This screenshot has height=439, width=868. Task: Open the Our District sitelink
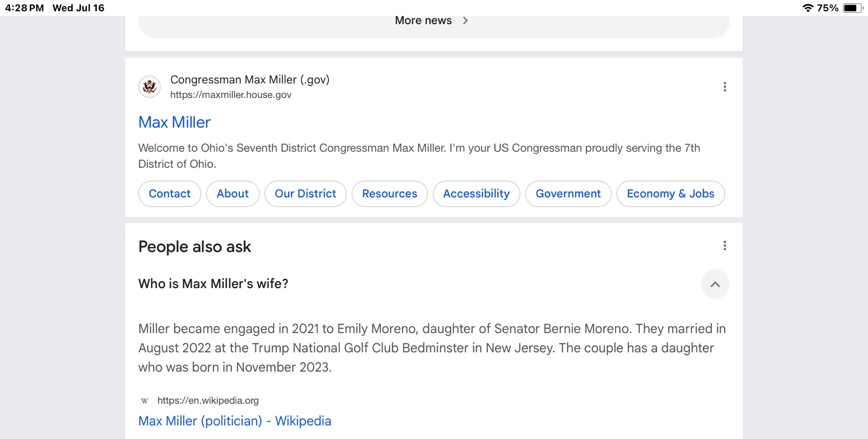(306, 193)
